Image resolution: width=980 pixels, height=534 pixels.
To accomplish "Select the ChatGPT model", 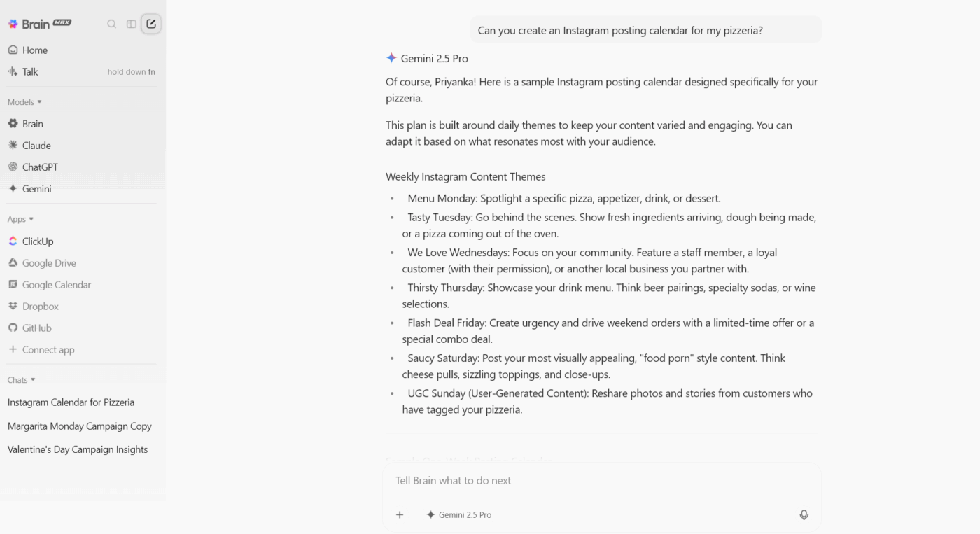I will click(38, 167).
